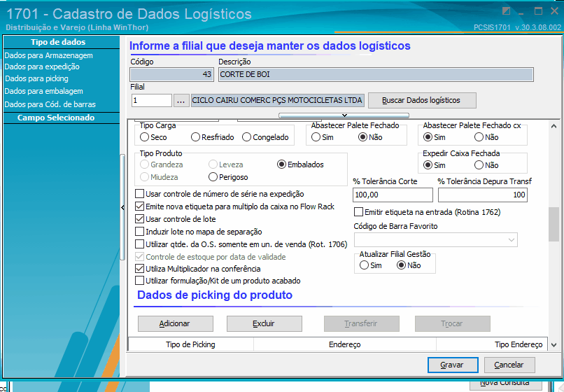Image resolution: width=564 pixels, height=392 pixels.
Task: Click the Gravar button
Action: tap(453, 365)
